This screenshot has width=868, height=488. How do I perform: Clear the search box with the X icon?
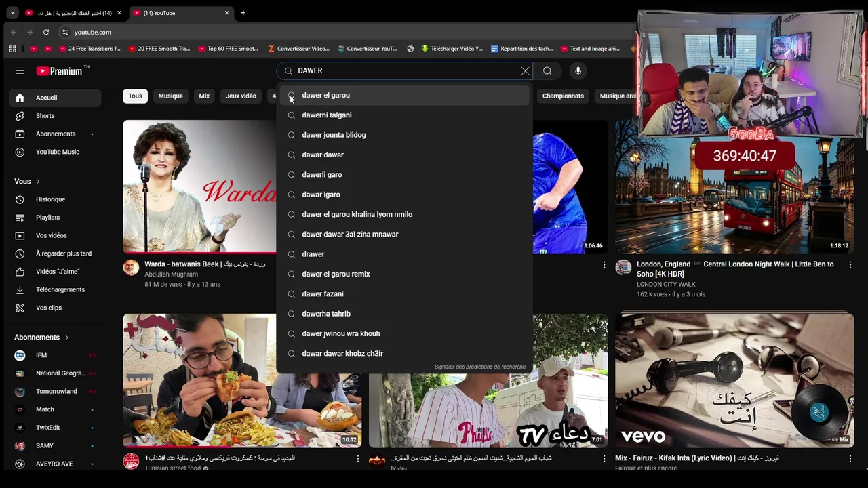tap(525, 70)
